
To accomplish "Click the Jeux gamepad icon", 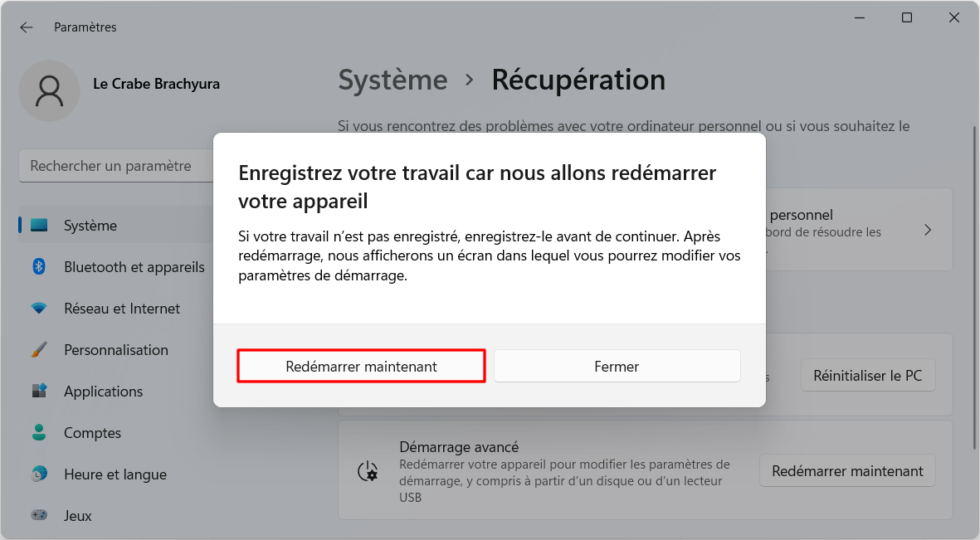I will pos(39,516).
